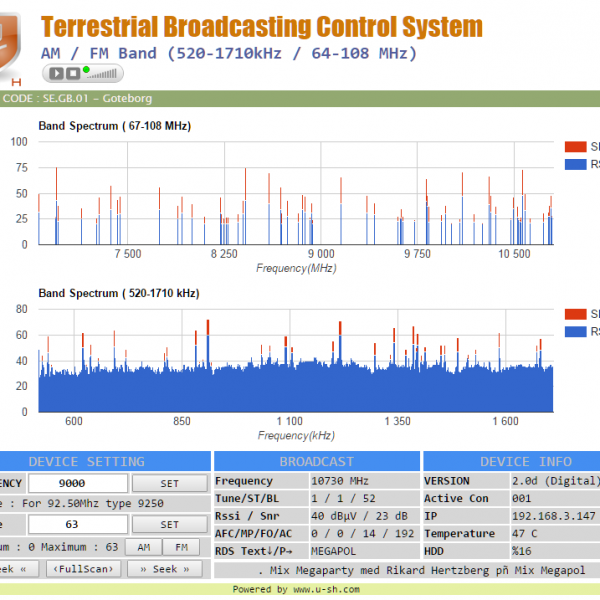Screen dimensions: 600x600
Task: Click the Terrestrial Broadcasting Control System title
Action: [262, 27]
